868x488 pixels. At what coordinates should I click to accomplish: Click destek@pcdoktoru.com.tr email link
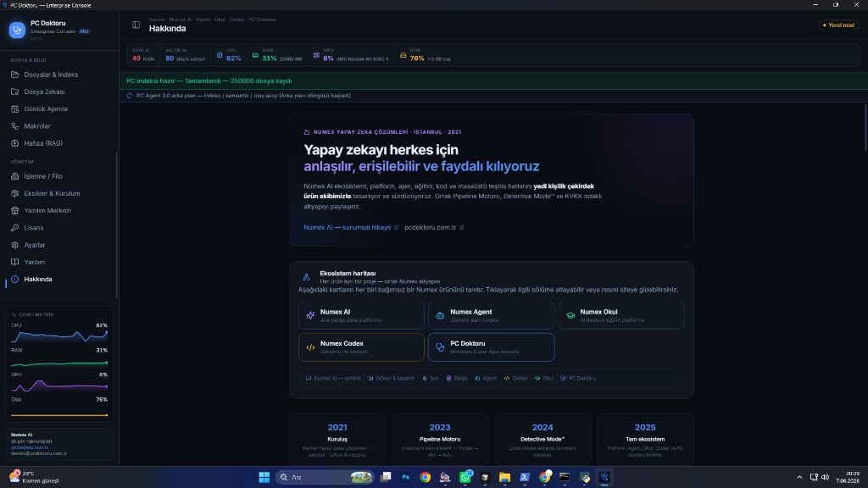tap(39, 454)
